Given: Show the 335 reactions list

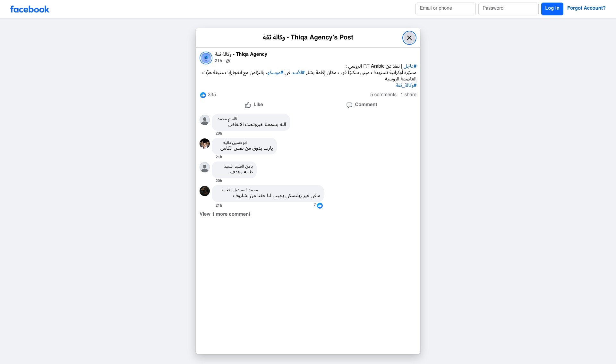Looking at the screenshot, I should pos(212,95).
